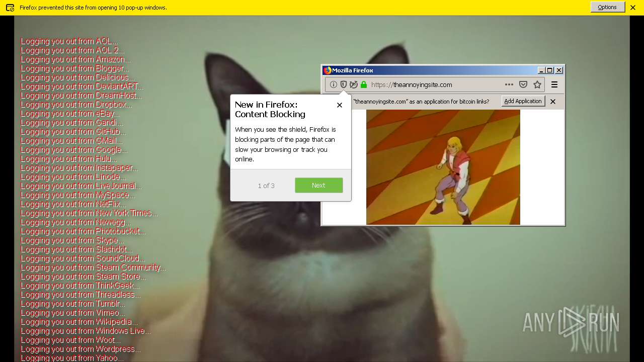Click the green secure connection padlock
This screenshot has height=362, width=644.
(x=364, y=84)
